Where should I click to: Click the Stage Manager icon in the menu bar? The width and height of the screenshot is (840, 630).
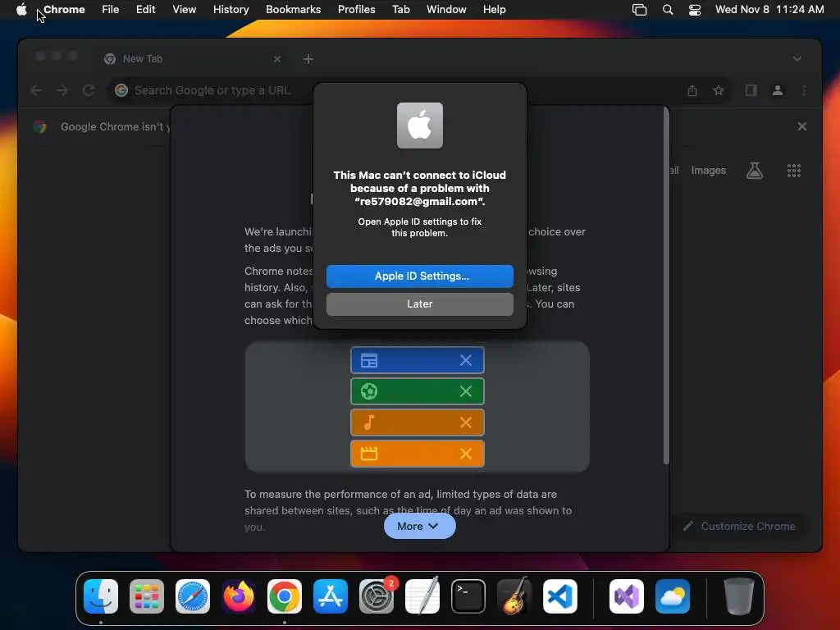(x=639, y=9)
